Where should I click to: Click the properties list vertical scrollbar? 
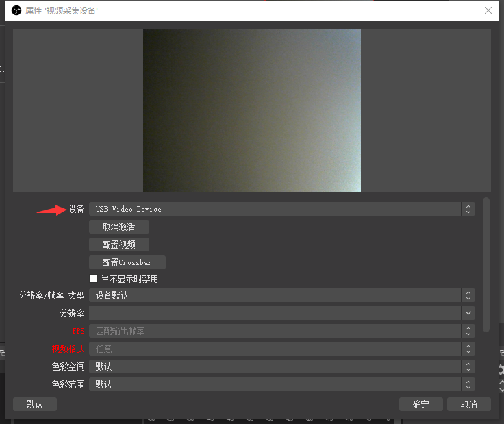pos(486,264)
